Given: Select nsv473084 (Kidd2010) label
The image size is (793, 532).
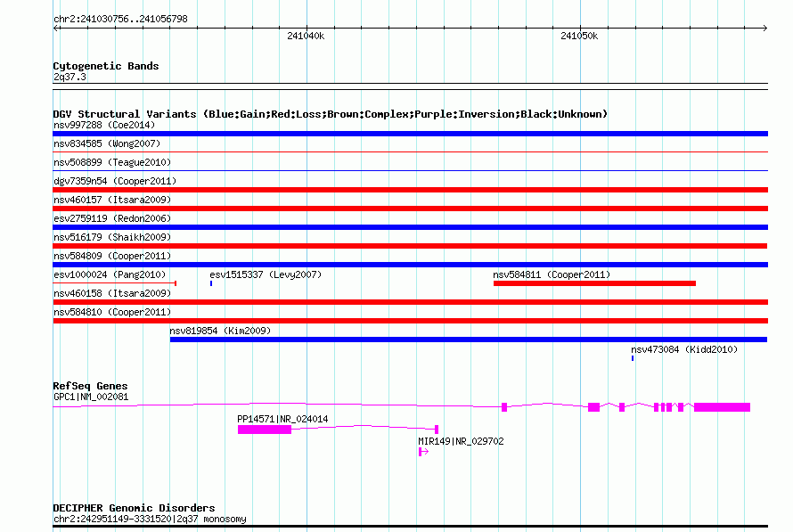Looking at the screenshot, I should click(683, 349).
